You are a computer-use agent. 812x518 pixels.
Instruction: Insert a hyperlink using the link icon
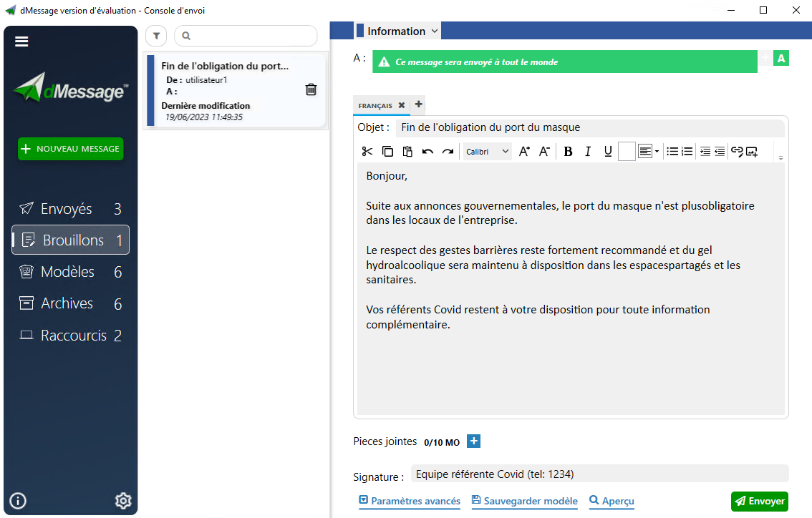pos(736,152)
